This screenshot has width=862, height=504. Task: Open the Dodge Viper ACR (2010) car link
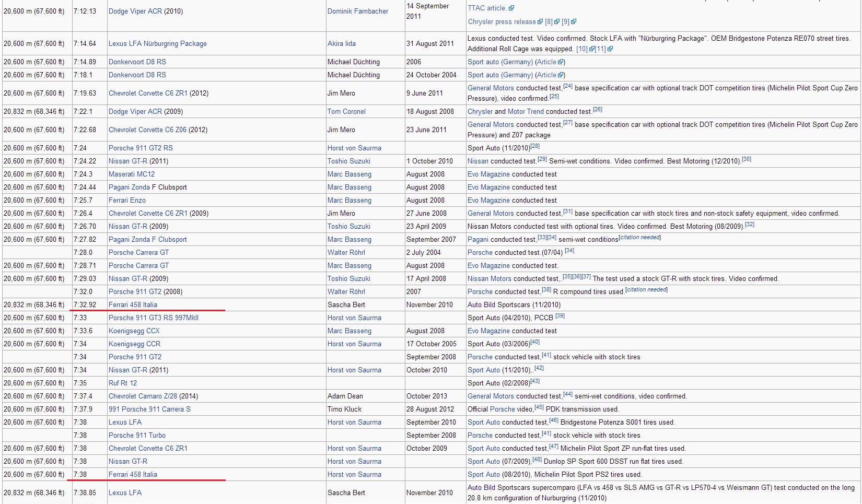[135, 11]
